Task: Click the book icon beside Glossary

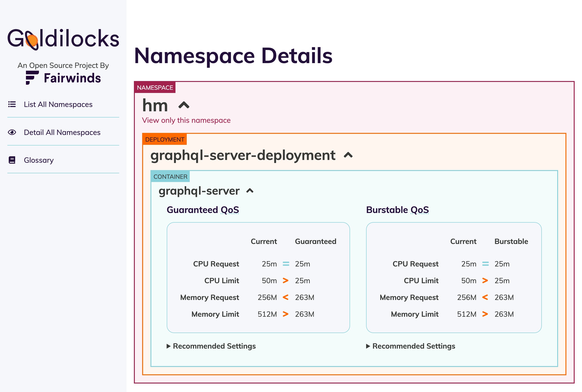Action: tap(12, 160)
